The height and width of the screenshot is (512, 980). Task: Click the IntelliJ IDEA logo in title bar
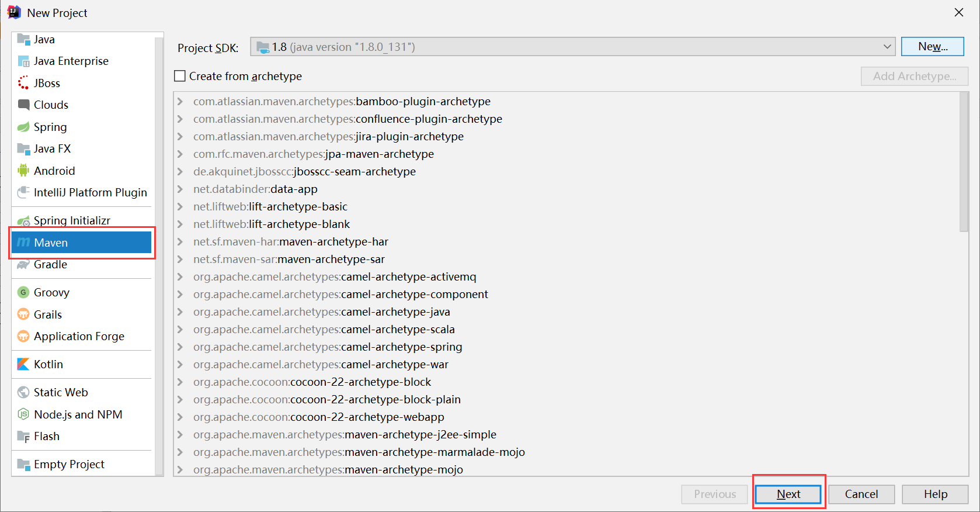click(x=14, y=12)
